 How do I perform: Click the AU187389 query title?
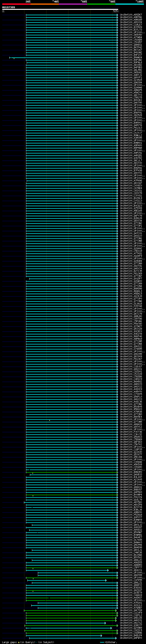(8, 7)
